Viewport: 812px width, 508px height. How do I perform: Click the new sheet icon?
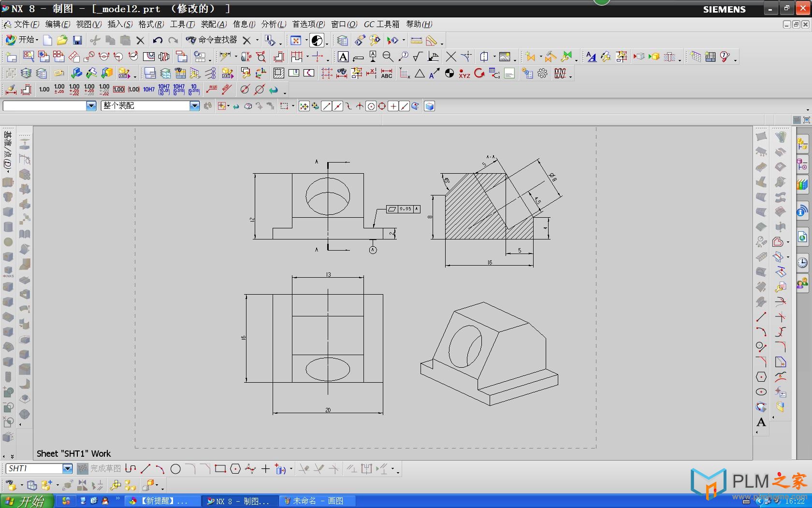(x=11, y=57)
